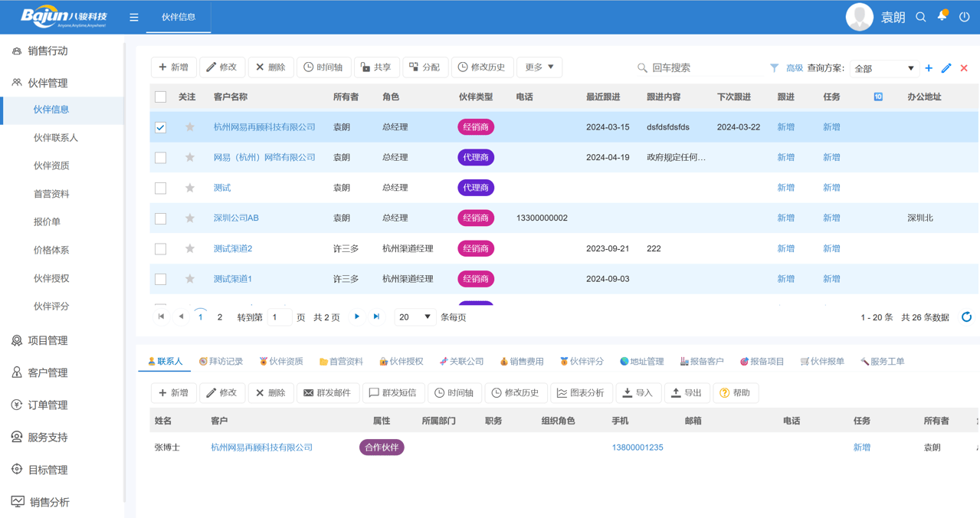The image size is (980, 518).
Task: Uncheck the 杭州网易再顾科技有限公司 row checkbox
Action: point(161,127)
